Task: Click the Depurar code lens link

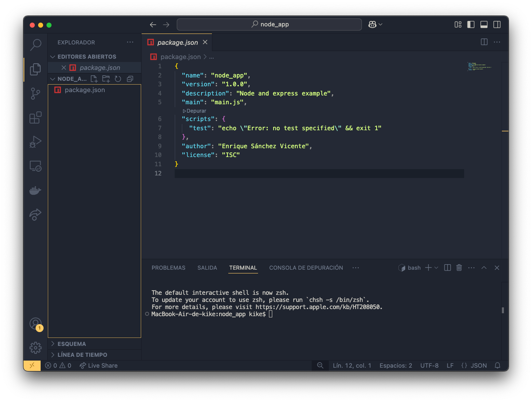Action: coord(195,111)
